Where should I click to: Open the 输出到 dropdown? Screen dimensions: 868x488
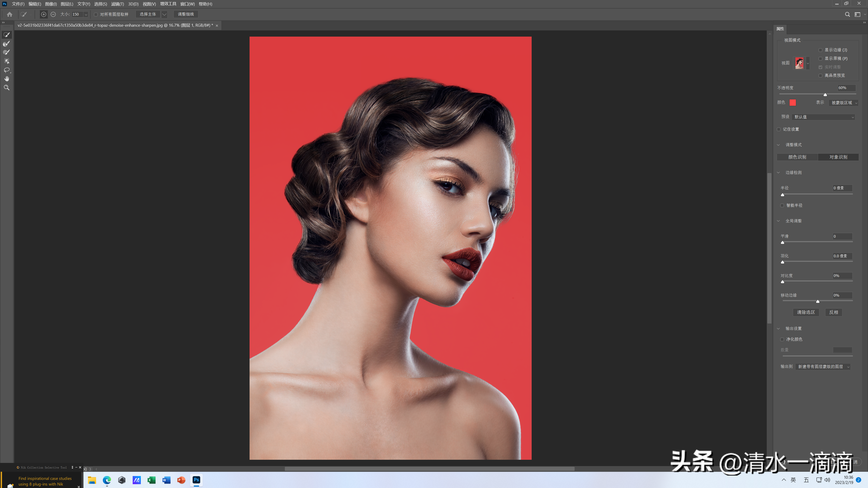[x=823, y=366]
